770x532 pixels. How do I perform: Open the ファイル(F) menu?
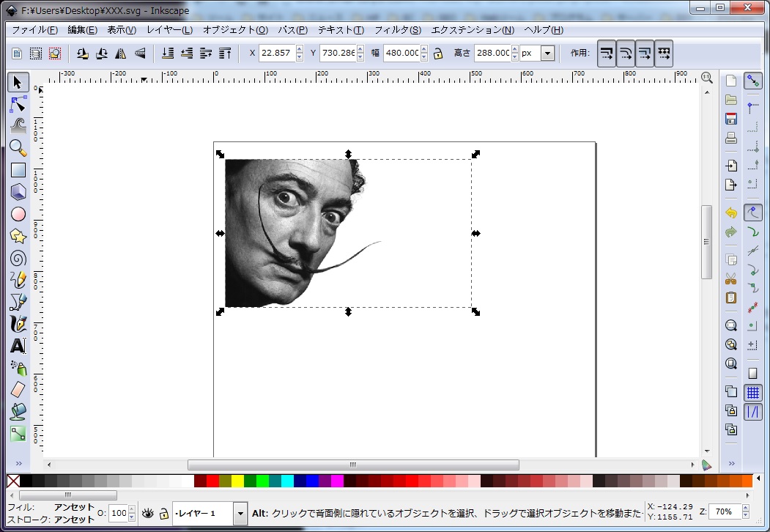click(34, 30)
